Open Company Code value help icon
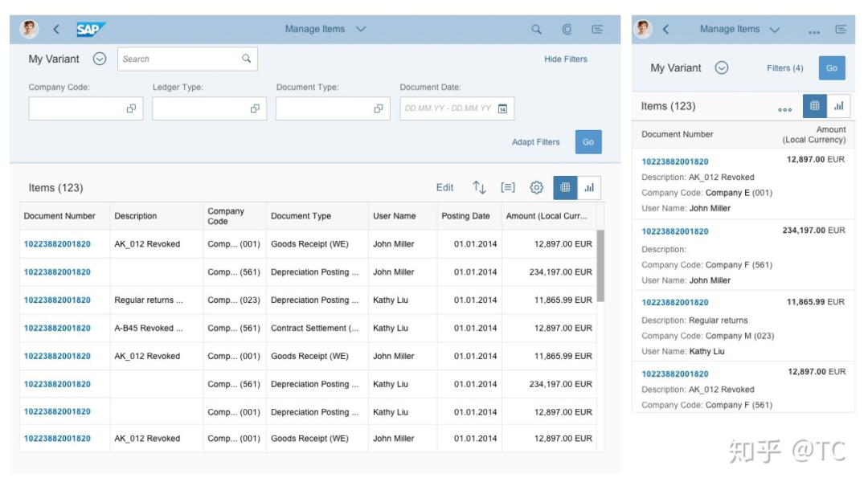 [131, 108]
